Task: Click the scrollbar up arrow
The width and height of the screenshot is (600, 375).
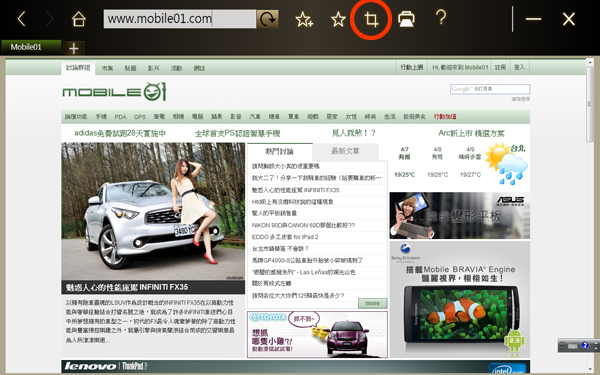Action: coord(590,62)
